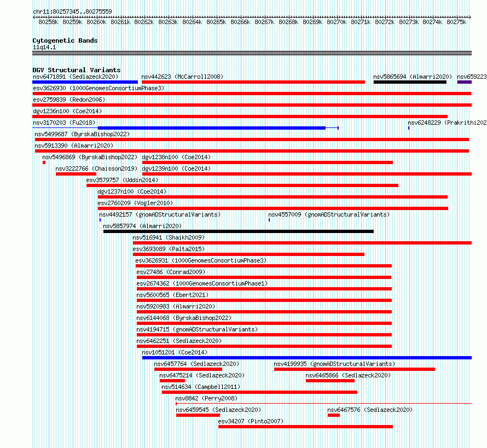This screenshot has width=487, height=448.
Task: Open nsv514634 (Campbell2011) variant
Action: [201, 387]
